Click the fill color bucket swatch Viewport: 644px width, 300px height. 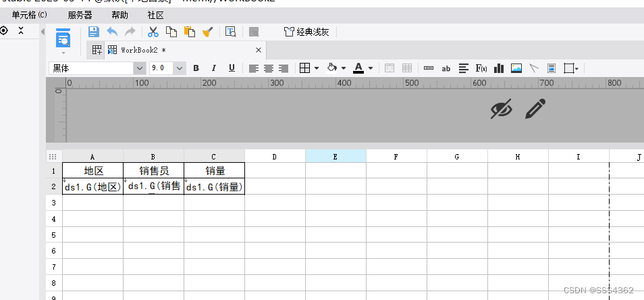(332, 68)
